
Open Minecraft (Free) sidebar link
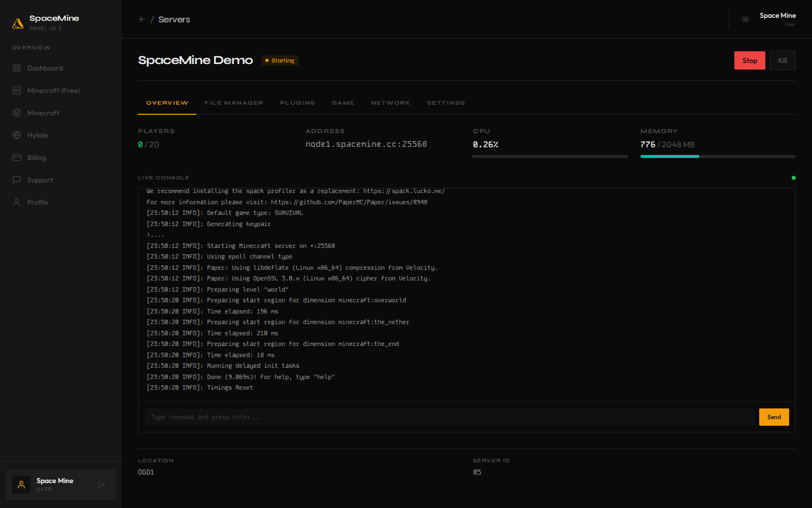[61, 90]
